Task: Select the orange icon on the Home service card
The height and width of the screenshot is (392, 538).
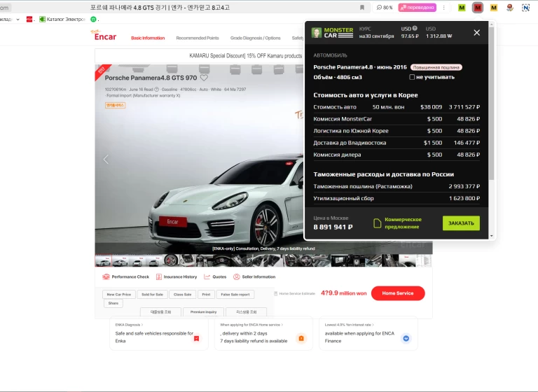Action: click(301, 339)
